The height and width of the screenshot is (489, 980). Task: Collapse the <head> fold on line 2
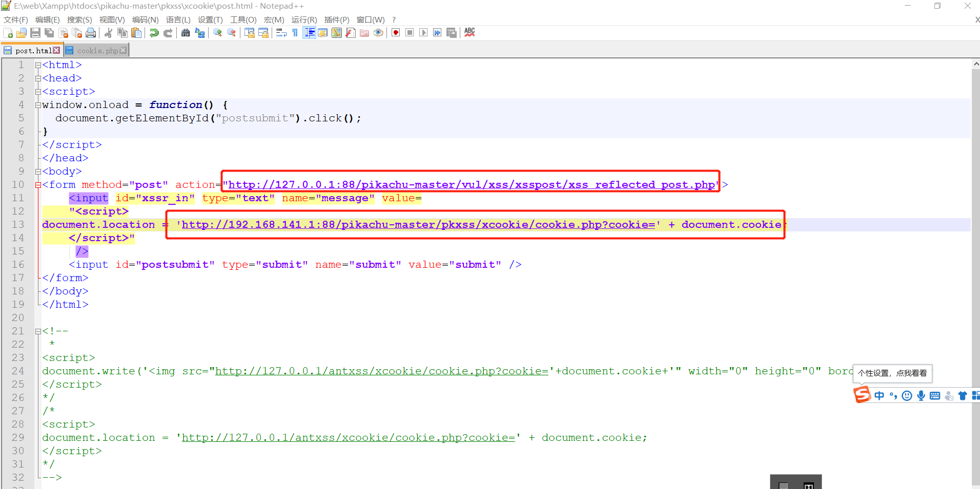pos(38,78)
